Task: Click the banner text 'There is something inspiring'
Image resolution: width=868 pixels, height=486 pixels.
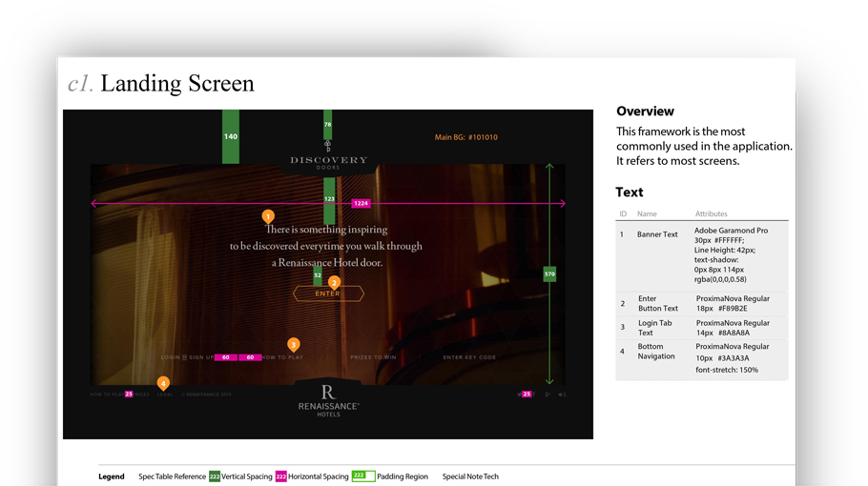Action: tap(326, 230)
